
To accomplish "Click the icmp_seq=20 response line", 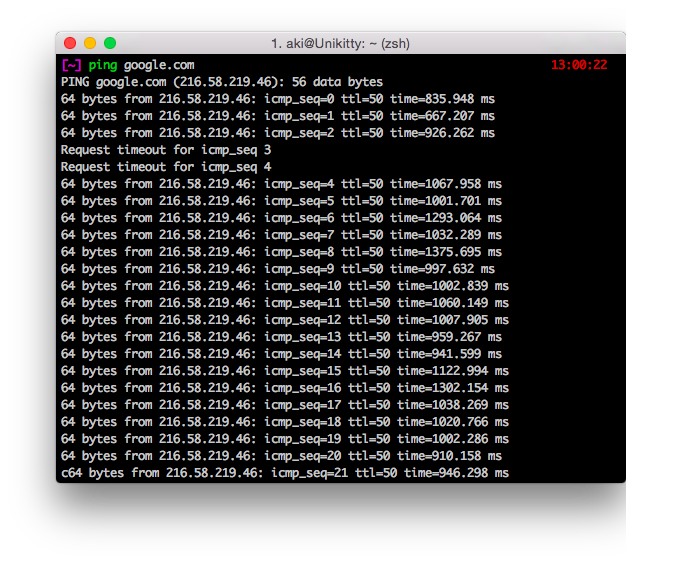I will 284,456.
